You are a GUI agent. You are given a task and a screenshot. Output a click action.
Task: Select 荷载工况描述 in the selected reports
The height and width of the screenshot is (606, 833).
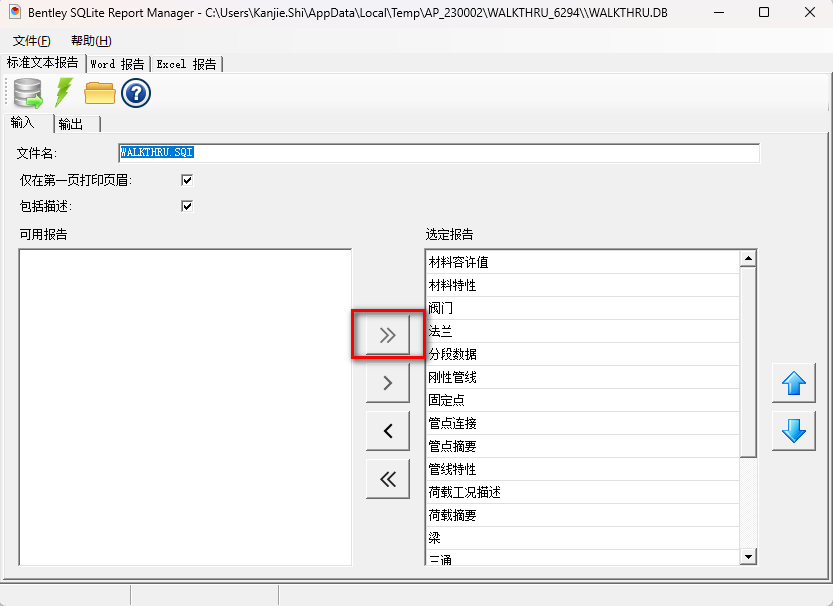[x=583, y=492]
